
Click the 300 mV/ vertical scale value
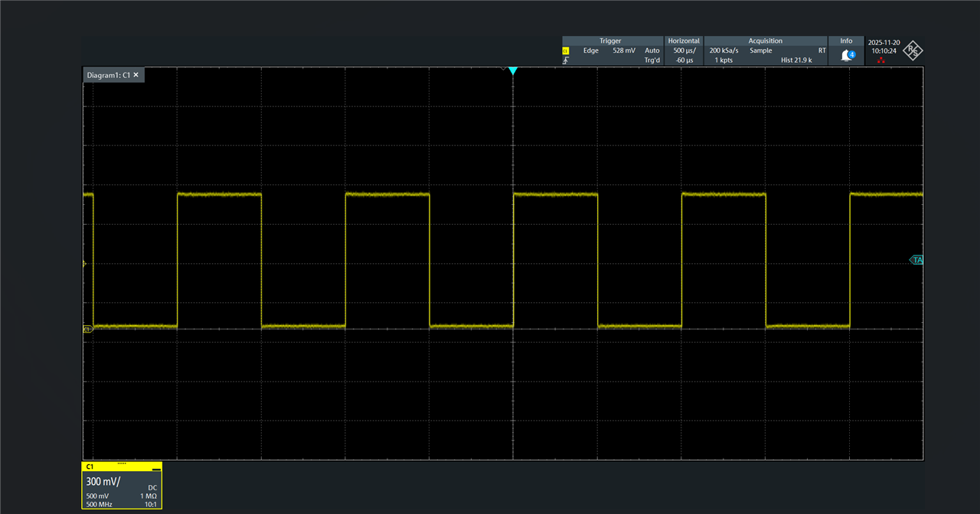coord(103,482)
